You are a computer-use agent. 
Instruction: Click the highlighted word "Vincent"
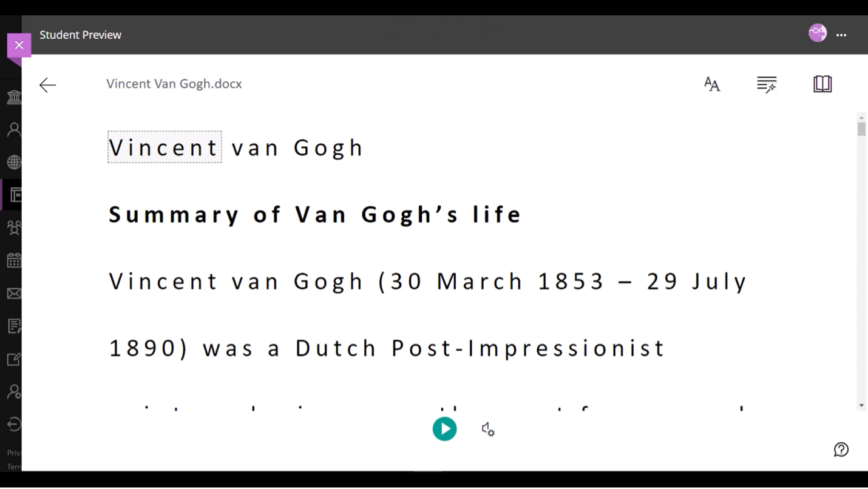(x=164, y=147)
